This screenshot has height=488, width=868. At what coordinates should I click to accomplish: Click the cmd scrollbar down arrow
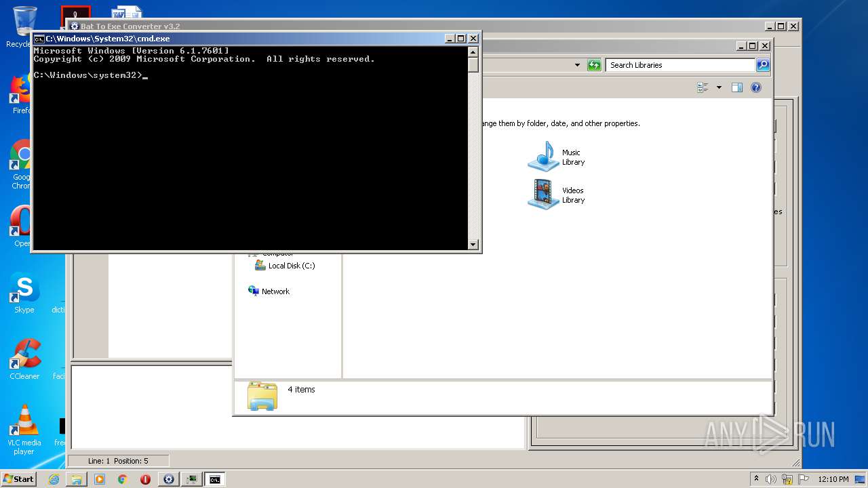pos(473,245)
